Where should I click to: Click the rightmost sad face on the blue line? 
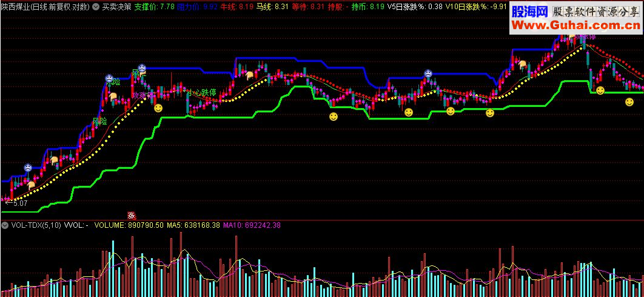point(428,73)
